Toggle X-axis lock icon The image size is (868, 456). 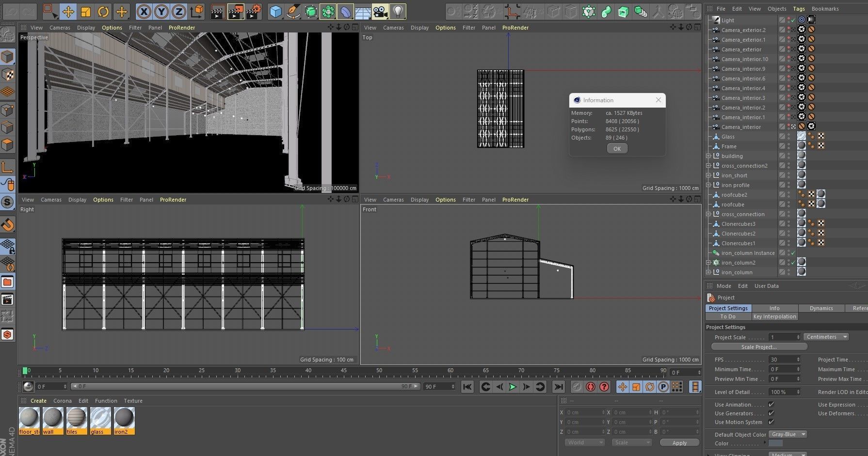[144, 12]
